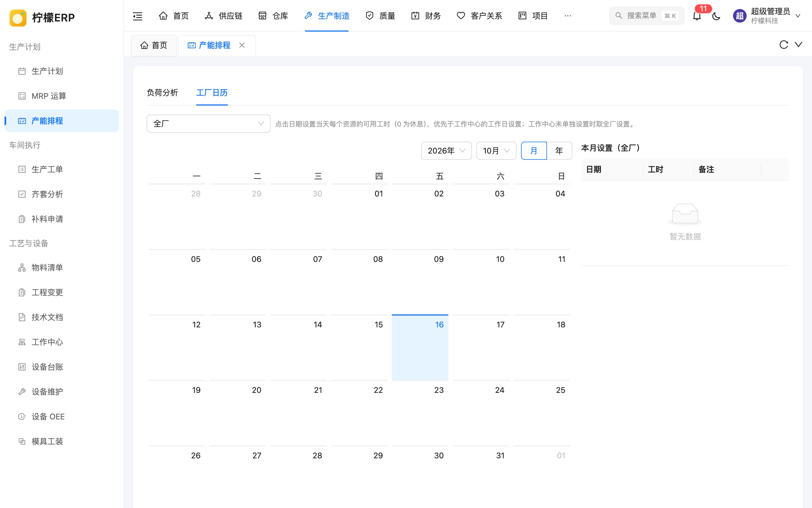
Task: Open 技术文档 in the sidebar
Action: click(x=62, y=317)
